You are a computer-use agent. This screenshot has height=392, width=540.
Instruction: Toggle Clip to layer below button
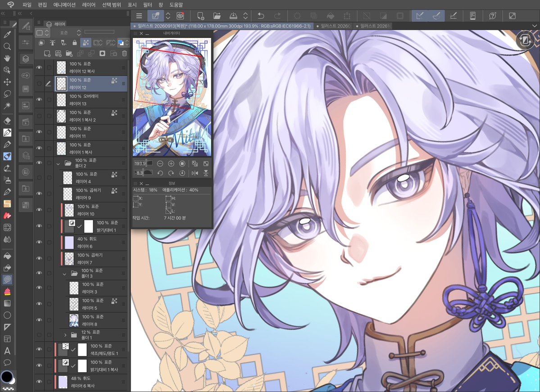tap(41, 43)
